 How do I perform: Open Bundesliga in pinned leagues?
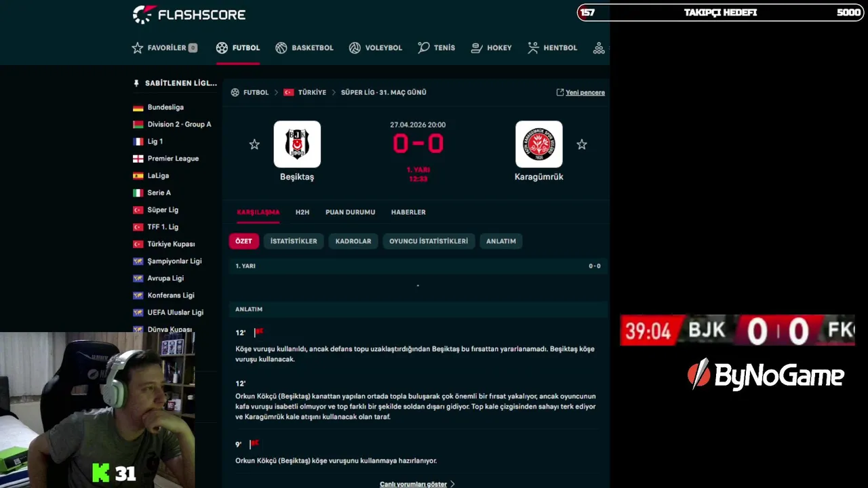click(165, 107)
